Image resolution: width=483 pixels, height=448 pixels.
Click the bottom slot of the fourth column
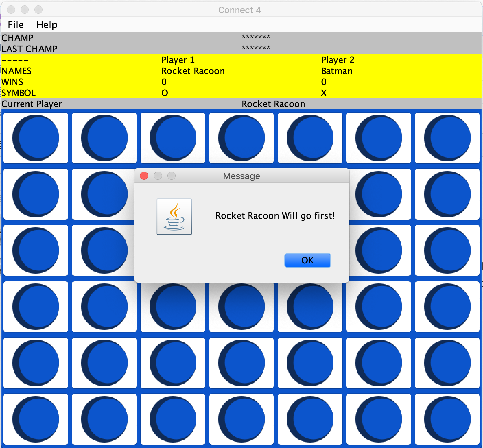point(241,419)
